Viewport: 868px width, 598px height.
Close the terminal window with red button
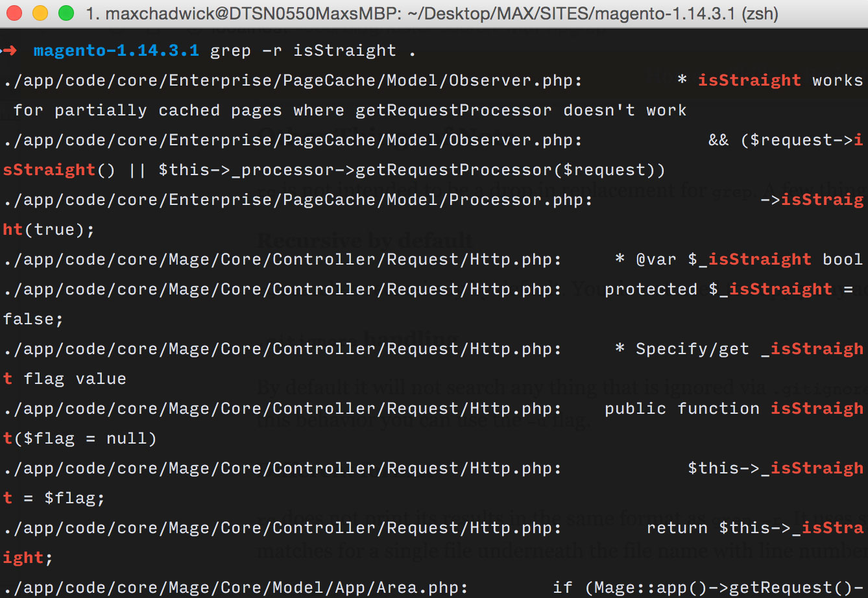pos(14,13)
